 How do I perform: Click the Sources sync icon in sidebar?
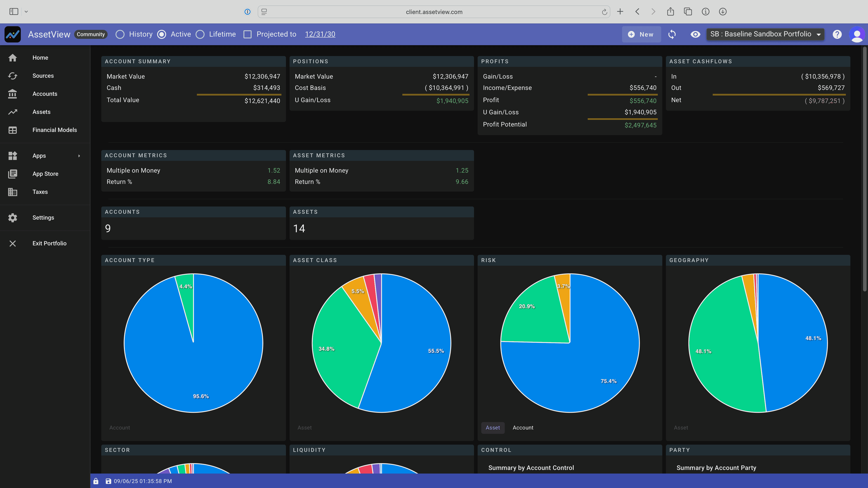click(x=12, y=76)
